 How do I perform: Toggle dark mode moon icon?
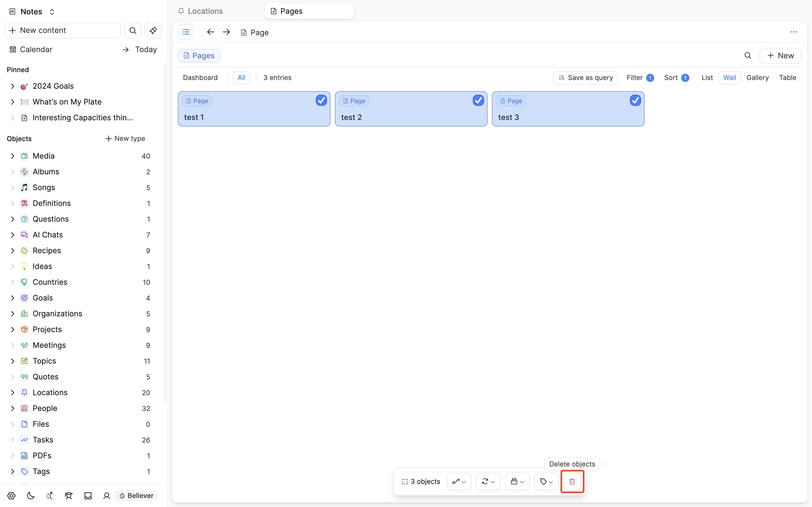[30, 496]
